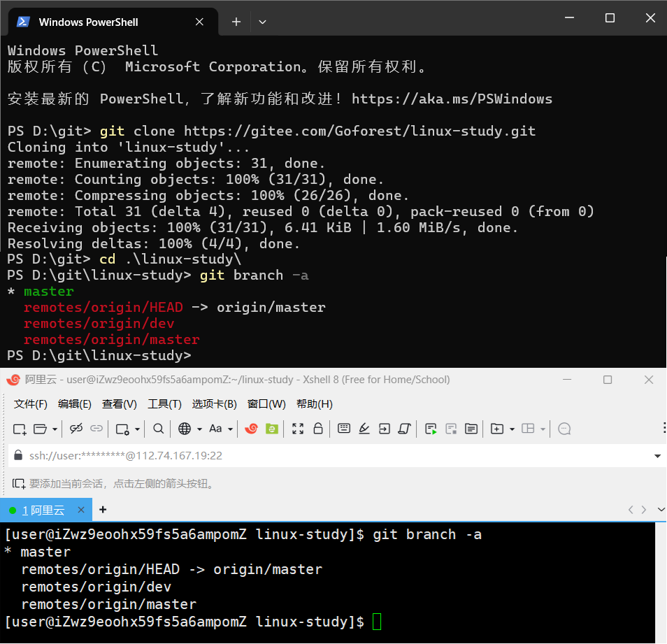Click the gitee linux-study.git clone URL
The height and width of the screenshot is (644, 667).
click(x=360, y=131)
